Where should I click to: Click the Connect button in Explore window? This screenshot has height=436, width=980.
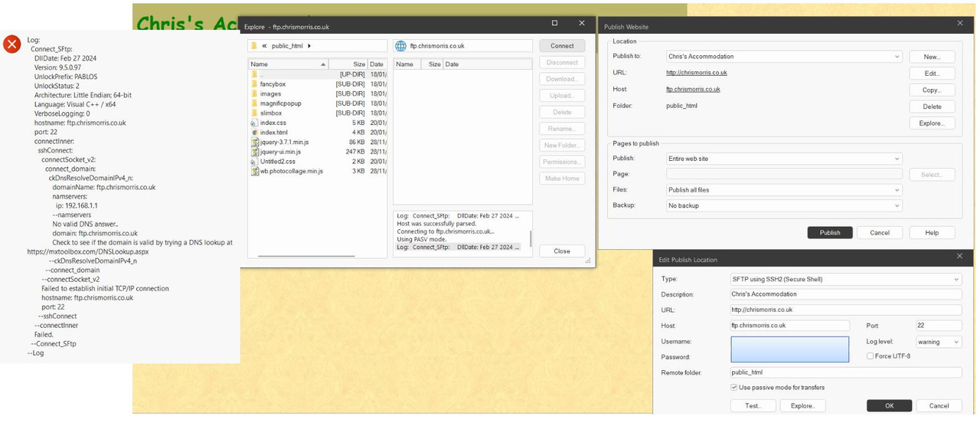(562, 46)
